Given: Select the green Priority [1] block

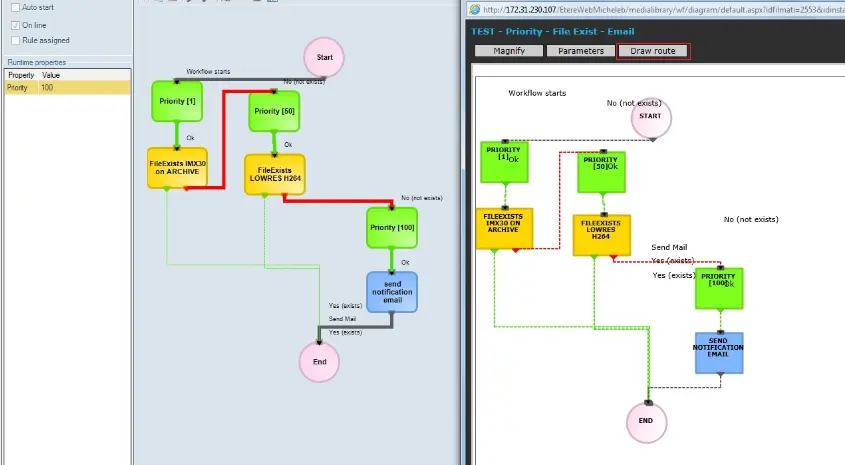Looking at the screenshot, I should (x=177, y=102).
